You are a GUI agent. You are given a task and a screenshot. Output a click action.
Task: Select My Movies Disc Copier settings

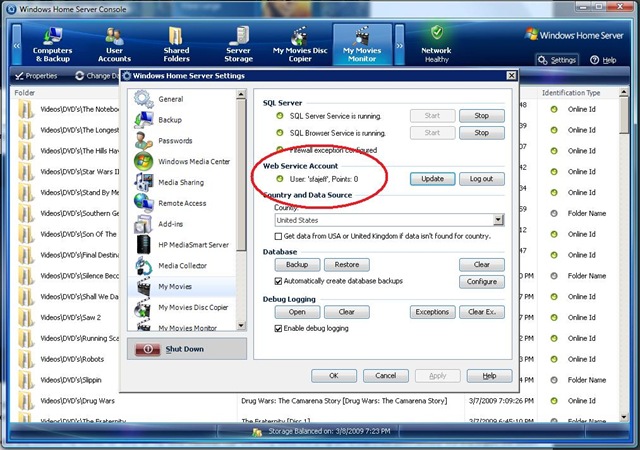(x=182, y=307)
